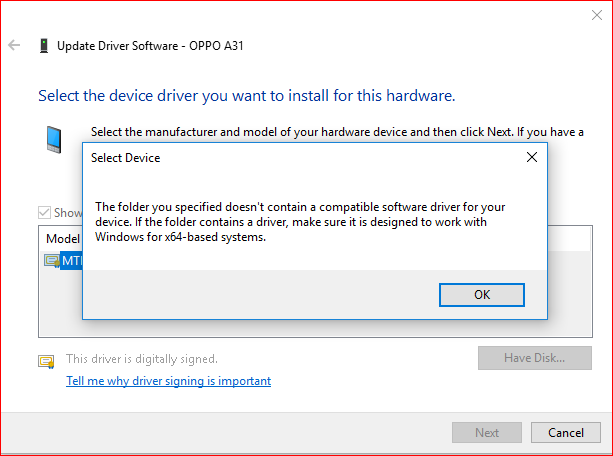Click OK in the Select Device dialog
Screen dimensions: 613x456
point(482,295)
